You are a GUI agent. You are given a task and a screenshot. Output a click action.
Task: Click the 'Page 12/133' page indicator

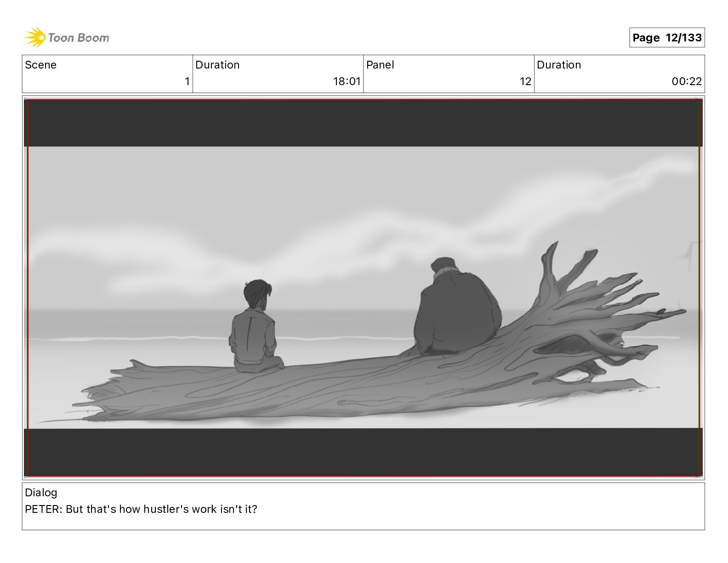pos(667,38)
